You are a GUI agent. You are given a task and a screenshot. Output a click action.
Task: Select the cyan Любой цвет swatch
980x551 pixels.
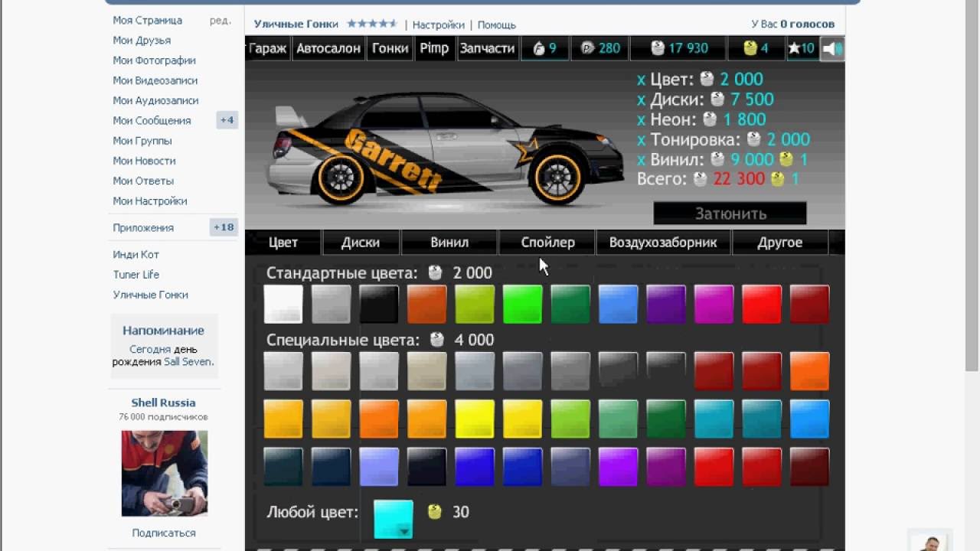[394, 520]
